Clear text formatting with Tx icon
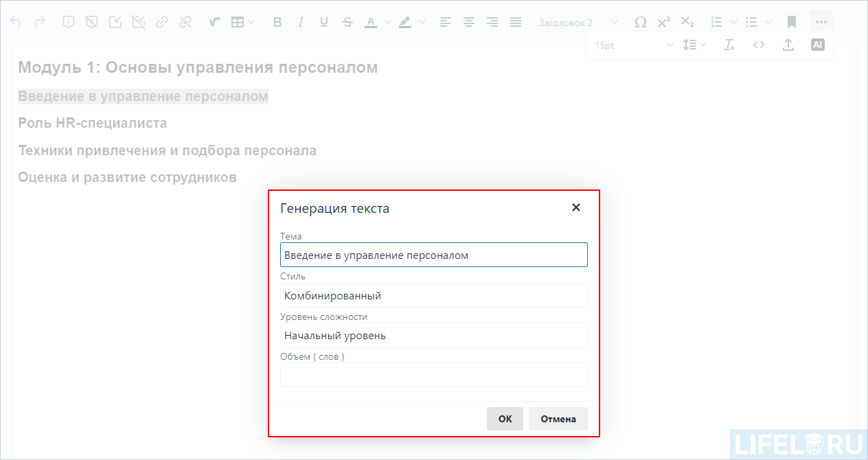Viewport: 868px width, 460px height. coord(729,44)
